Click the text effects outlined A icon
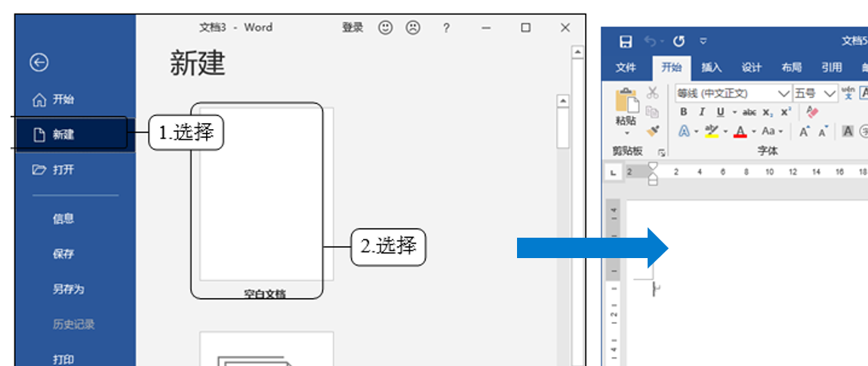 [685, 131]
